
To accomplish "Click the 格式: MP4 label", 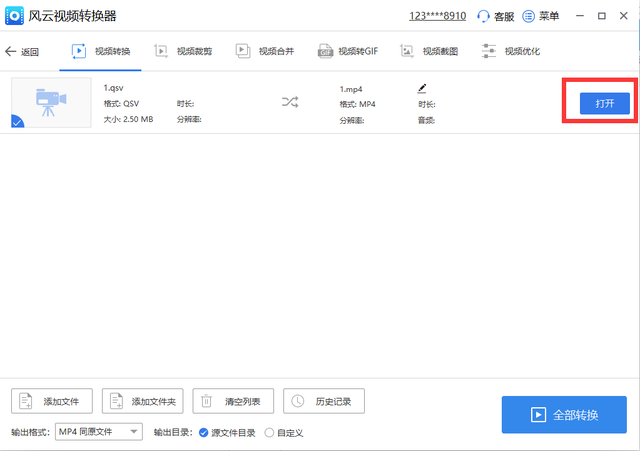I will tap(358, 104).
